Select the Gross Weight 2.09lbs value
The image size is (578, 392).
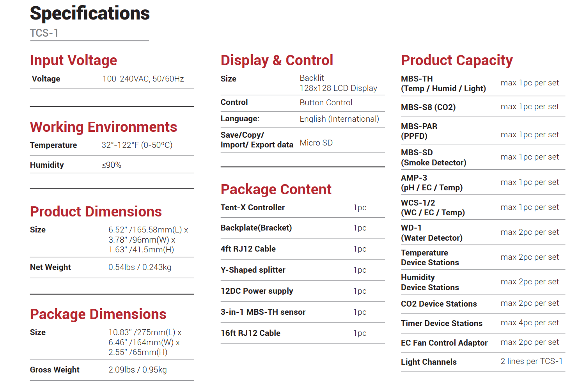137,370
